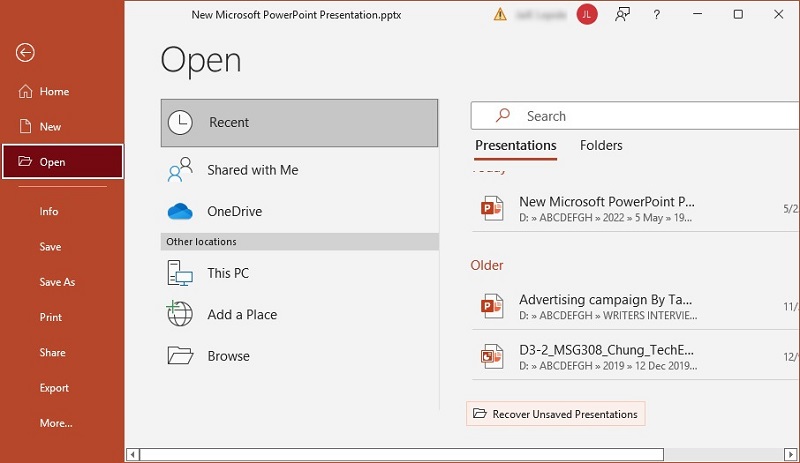Click the Home house icon
This screenshot has width=800, height=463.
[26, 91]
